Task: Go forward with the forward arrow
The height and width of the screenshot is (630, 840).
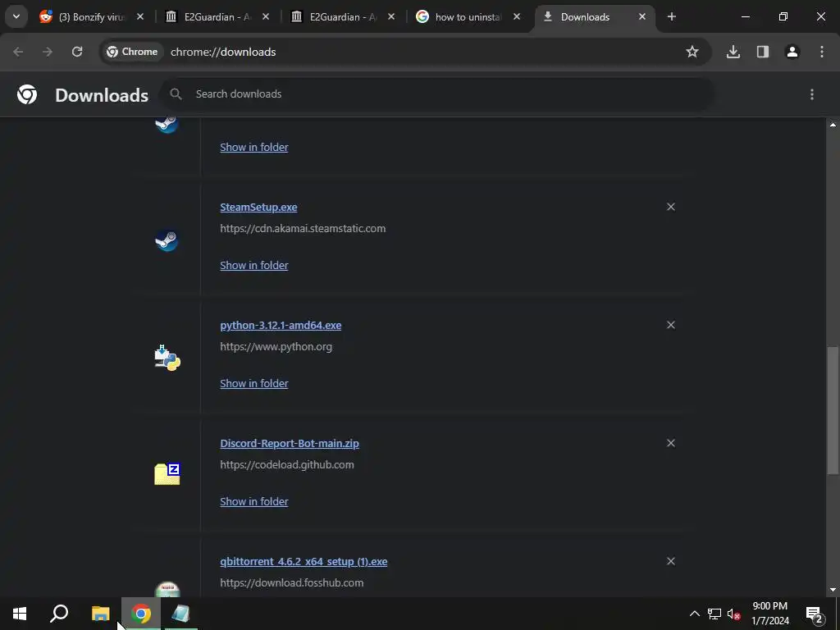Action: click(x=48, y=52)
